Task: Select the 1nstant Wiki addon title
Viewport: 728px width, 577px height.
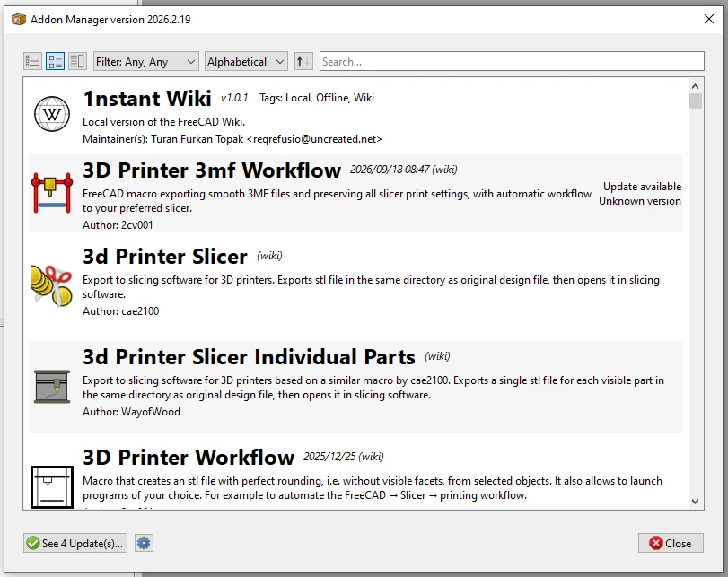Action: (x=147, y=99)
